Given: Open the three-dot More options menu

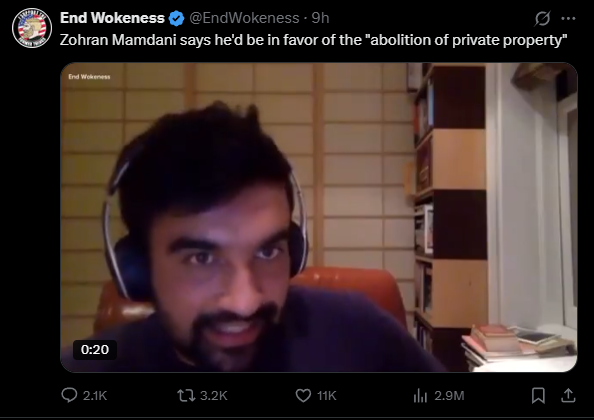Looking at the screenshot, I should tap(568, 18).
